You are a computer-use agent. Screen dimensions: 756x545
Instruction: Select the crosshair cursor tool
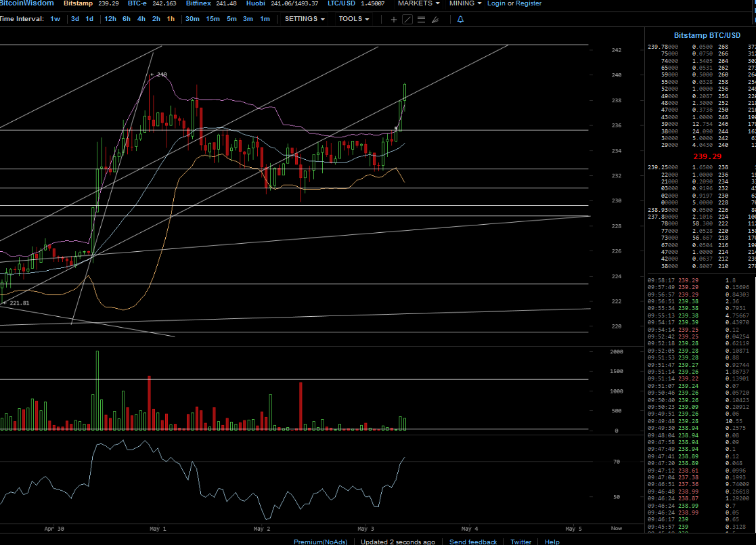pyautogui.click(x=393, y=20)
